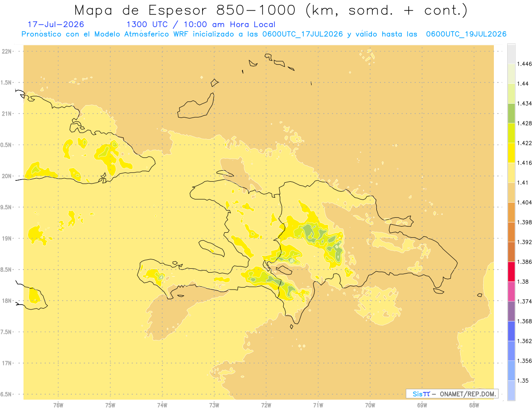
Task: Click the red swatch between 1.38 and 1.386
Action: 511,271
